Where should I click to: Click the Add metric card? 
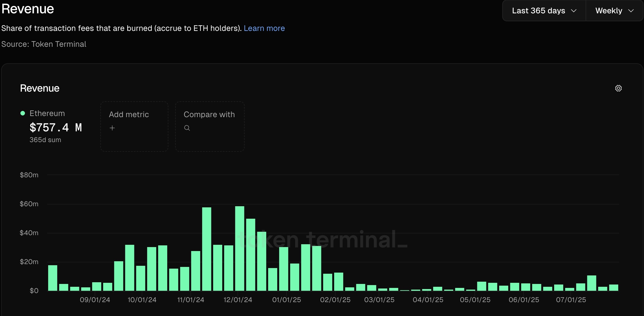134,127
